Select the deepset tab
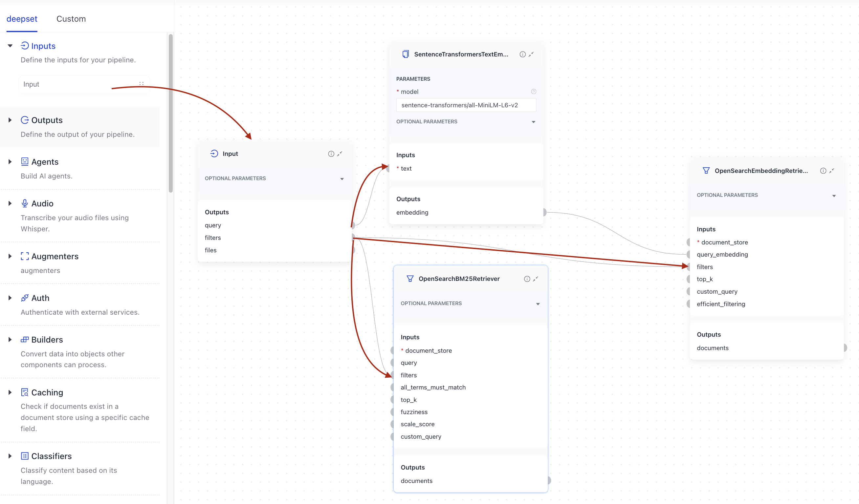859x504 pixels. (22, 19)
